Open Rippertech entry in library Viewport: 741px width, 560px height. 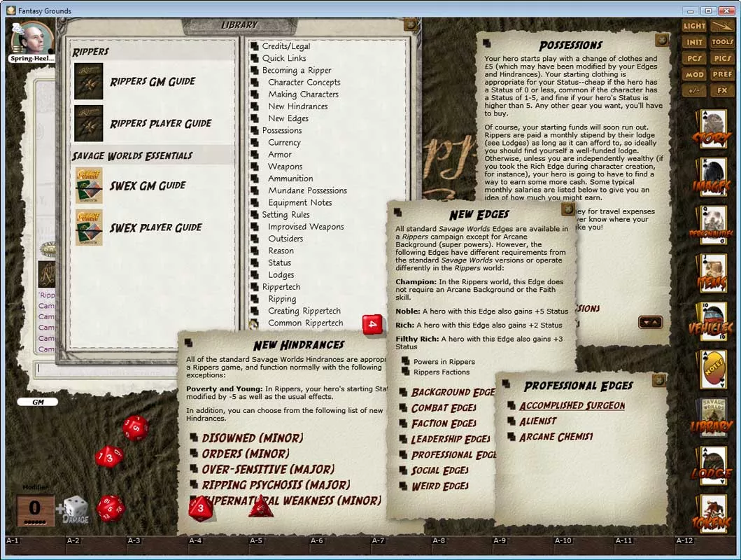coord(281,287)
